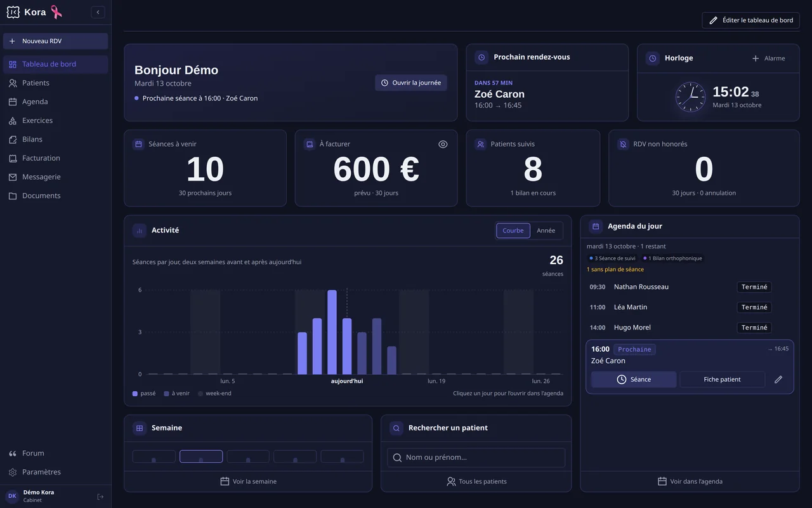Click the pink ribbon icon beside Kora
The width and height of the screenshot is (812, 508).
point(56,12)
